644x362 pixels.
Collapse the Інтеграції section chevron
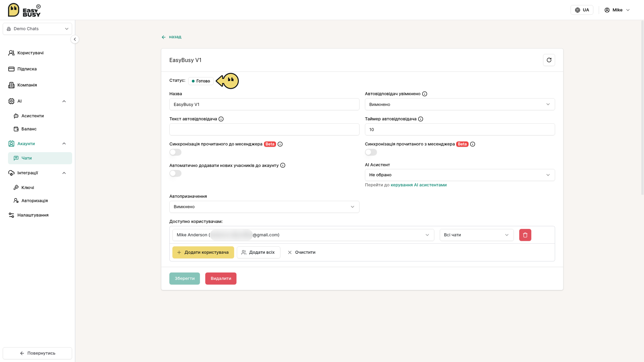[x=64, y=173]
